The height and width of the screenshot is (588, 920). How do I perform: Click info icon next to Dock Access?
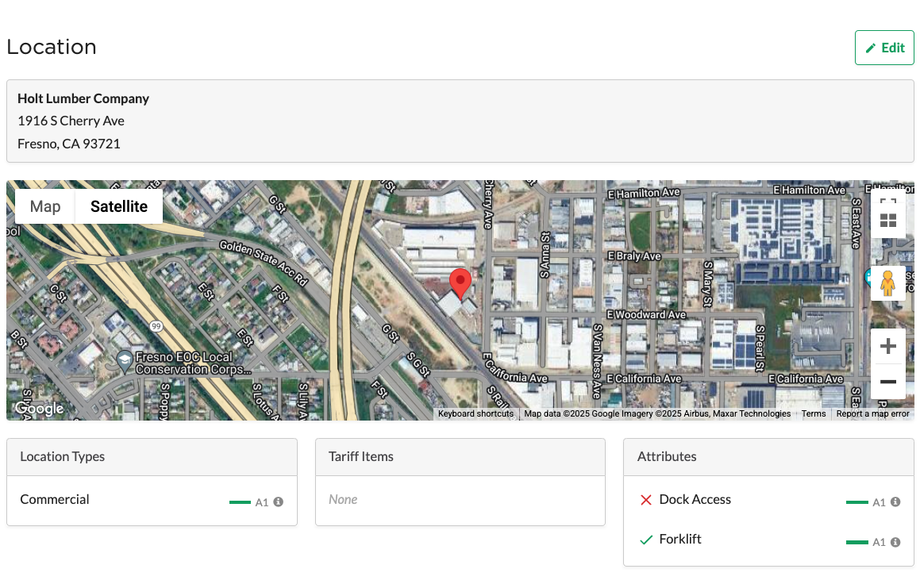tap(895, 502)
